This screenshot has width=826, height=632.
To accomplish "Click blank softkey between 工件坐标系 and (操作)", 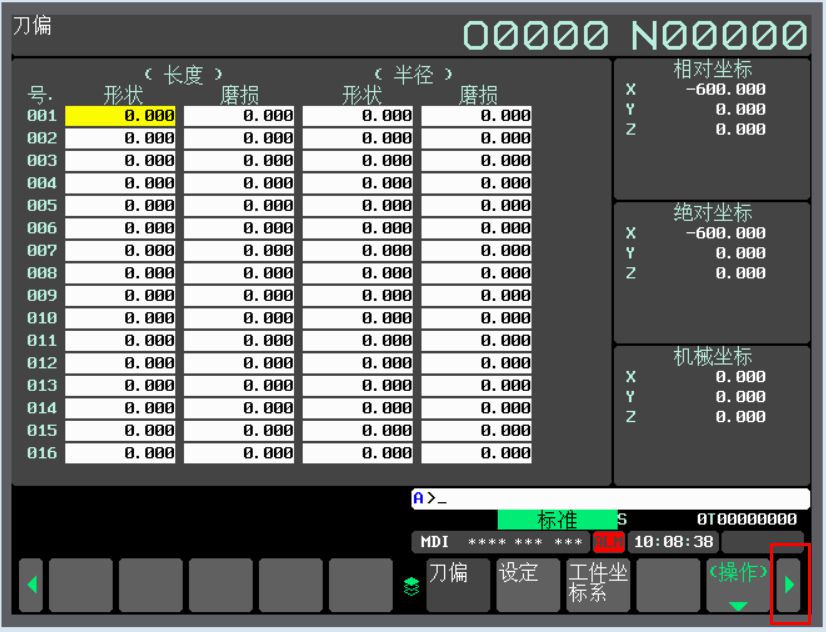I will (668, 585).
